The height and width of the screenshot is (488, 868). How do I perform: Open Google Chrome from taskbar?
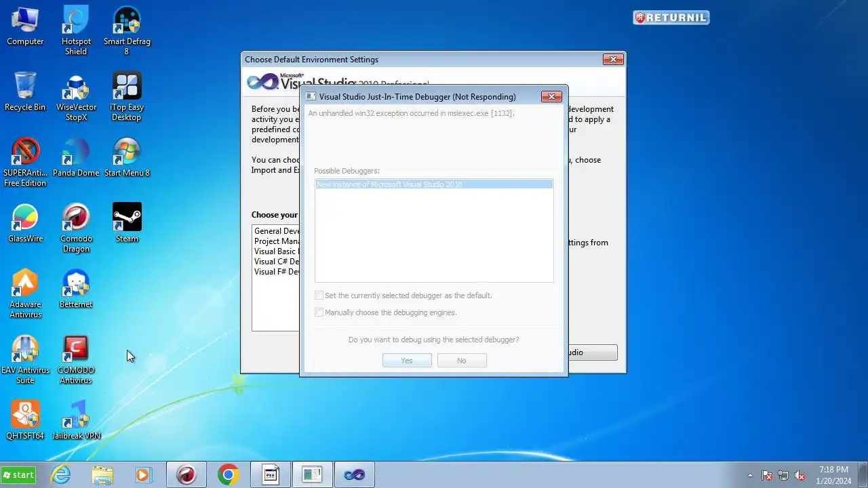228,475
